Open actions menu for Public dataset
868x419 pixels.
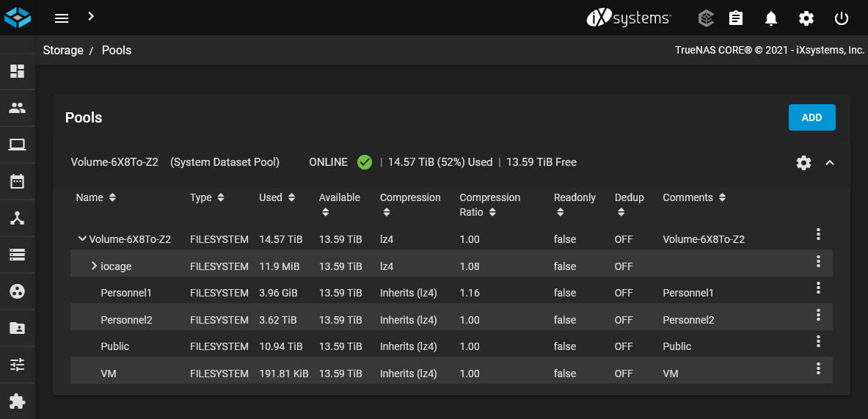point(818,341)
